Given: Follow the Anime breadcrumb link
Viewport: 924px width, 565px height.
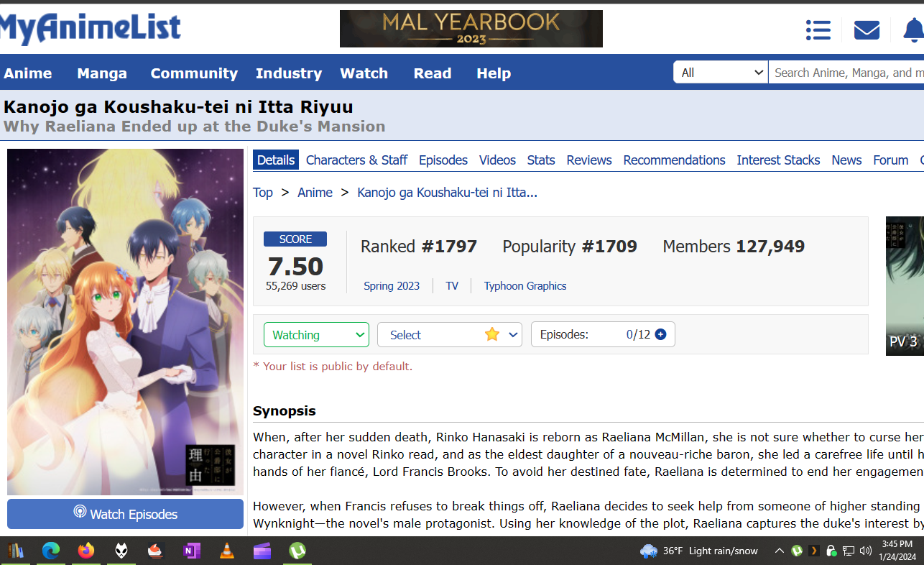Looking at the screenshot, I should 315,192.
